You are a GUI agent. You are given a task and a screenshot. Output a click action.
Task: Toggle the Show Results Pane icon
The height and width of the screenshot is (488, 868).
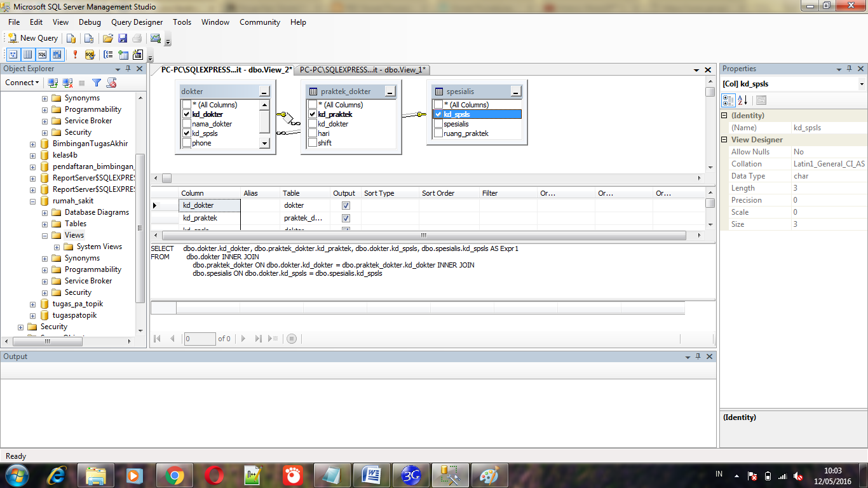tap(57, 55)
